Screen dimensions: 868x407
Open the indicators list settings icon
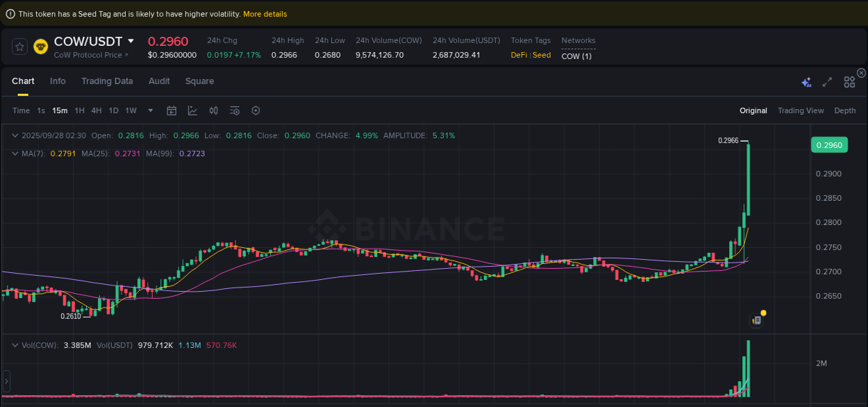pos(234,110)
